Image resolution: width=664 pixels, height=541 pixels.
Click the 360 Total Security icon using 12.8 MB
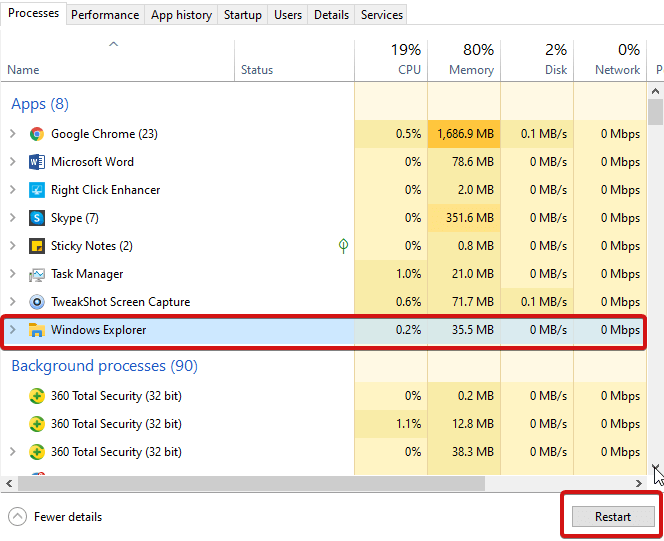[37, 424]
